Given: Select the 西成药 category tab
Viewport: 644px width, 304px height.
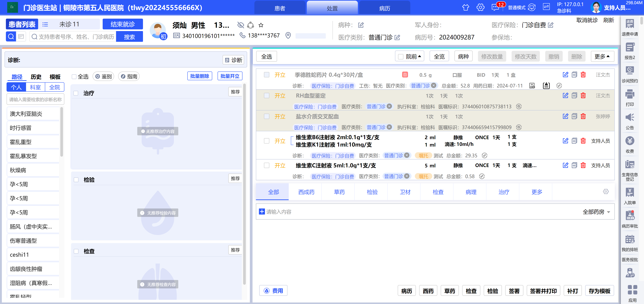Looking at the screenshot, I should pyautogui.click(x=306, y=192).
